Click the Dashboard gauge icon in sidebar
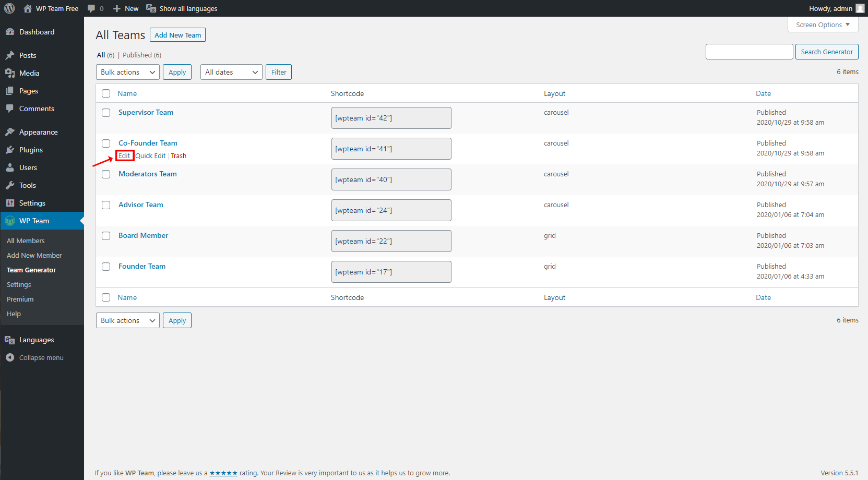Image resolution: width=868 pixels, height=480 pixels. tap(10, 32)
